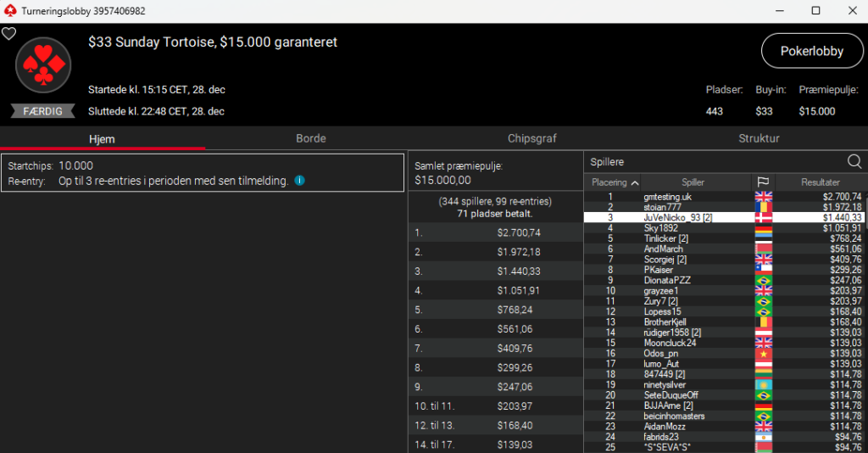Screen dimensions: 868x453
Task: Open the Chipsgraf tab
Action: click(531, 138)
